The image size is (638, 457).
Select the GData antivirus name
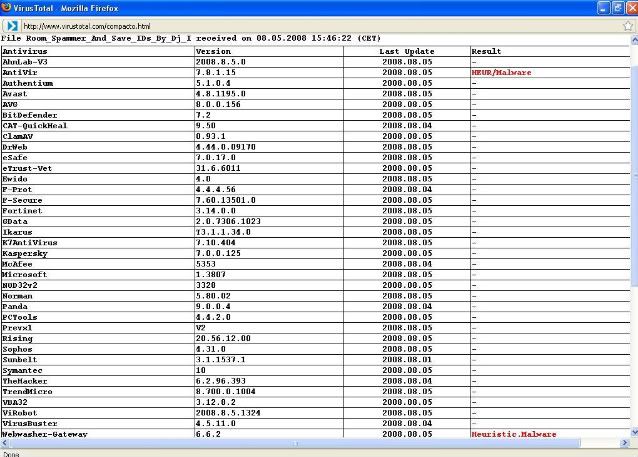tap(15, 221)
